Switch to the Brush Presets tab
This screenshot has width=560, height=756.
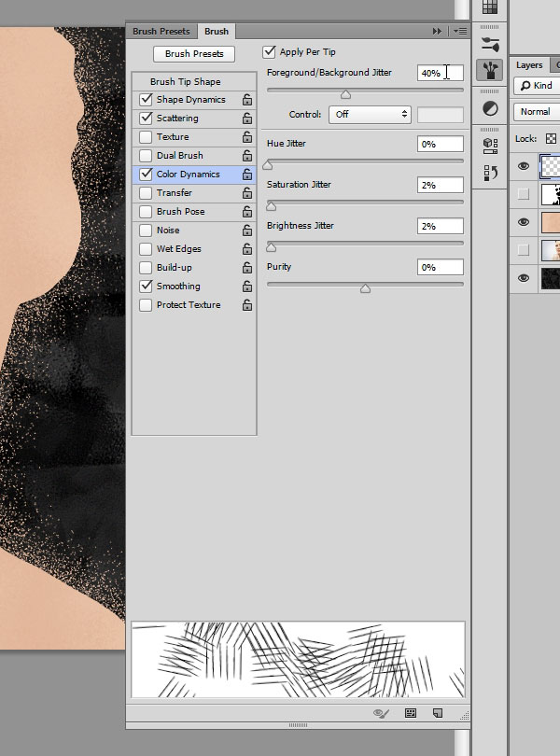[x=160, y=31]
